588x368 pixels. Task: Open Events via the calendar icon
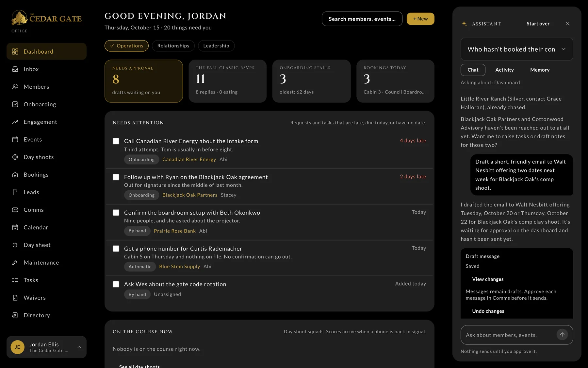pos(15,139)
